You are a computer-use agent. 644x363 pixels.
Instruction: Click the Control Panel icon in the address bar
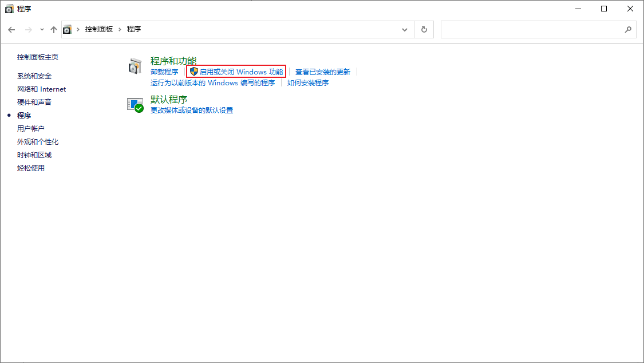point(67,30)
